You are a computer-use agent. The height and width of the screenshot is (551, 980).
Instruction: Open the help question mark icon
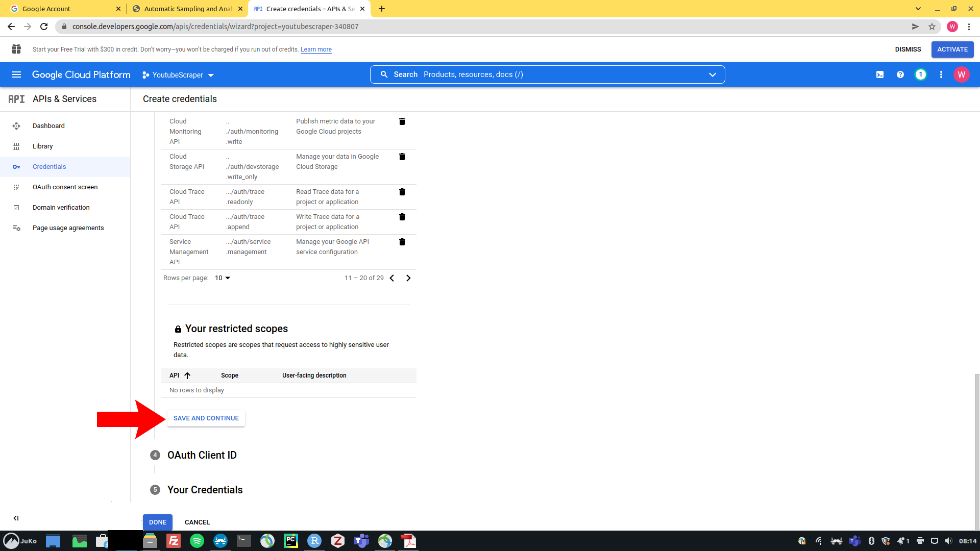pos(900,74)
